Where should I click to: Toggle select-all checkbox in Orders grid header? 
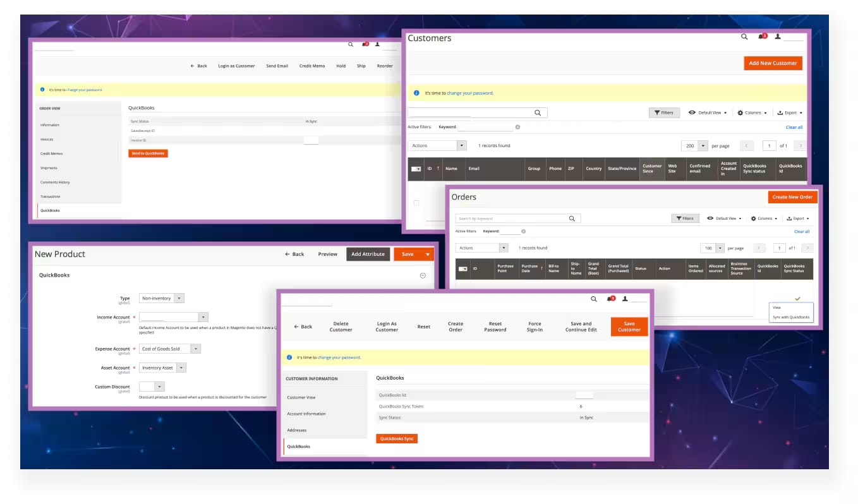[462, 269]
